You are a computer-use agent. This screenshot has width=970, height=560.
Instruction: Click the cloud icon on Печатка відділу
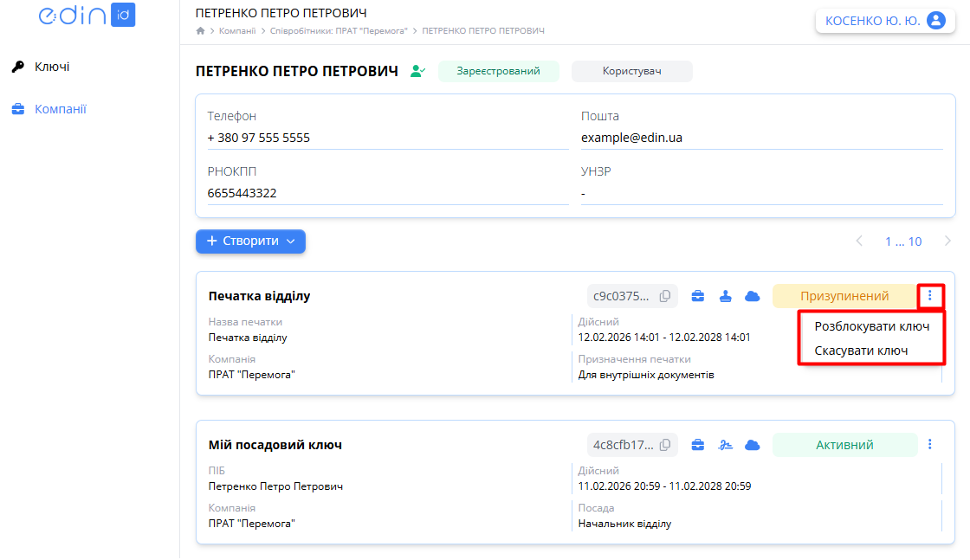pos(753,296)
